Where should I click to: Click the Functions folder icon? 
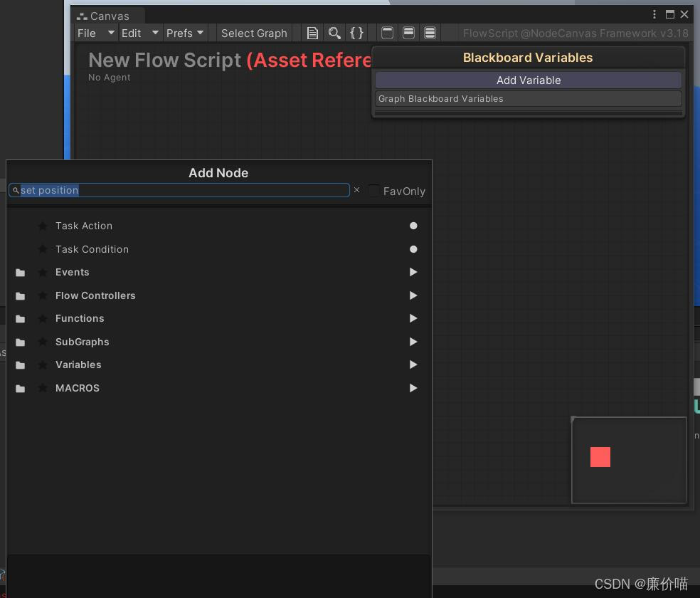click(x=20, y=319)
